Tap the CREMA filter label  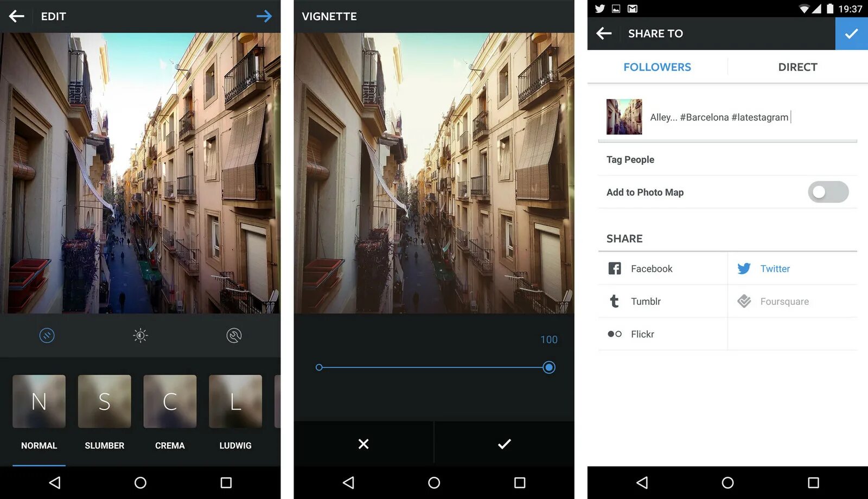click(x=170, y=445)
